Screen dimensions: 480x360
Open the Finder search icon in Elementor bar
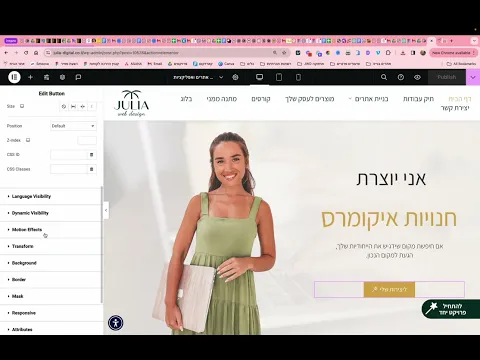pyautogui.click(x=384, y=77)
